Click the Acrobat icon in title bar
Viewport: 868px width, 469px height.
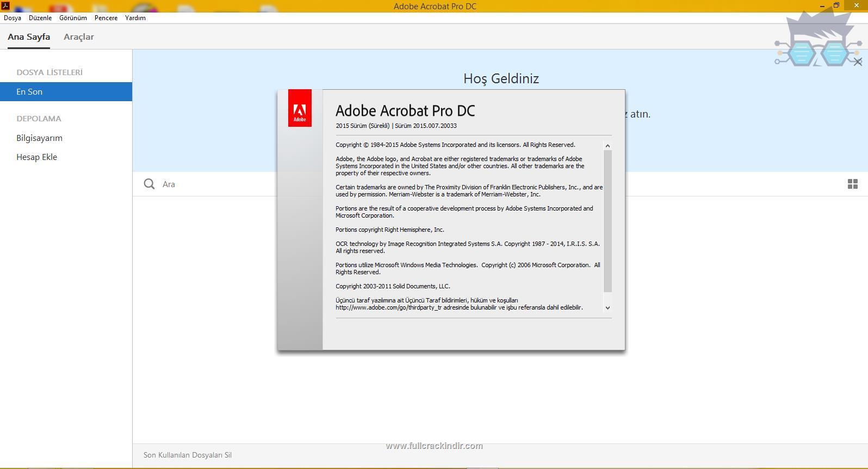[5, 5]
